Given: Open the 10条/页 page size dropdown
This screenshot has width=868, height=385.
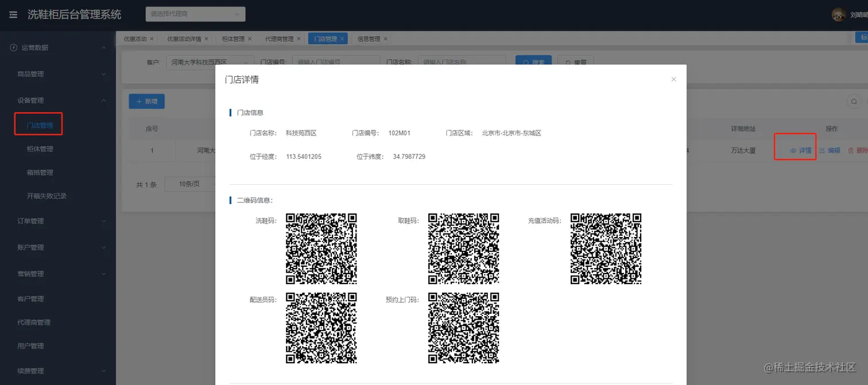Looking at the screenshot, I should click(189, 184).
